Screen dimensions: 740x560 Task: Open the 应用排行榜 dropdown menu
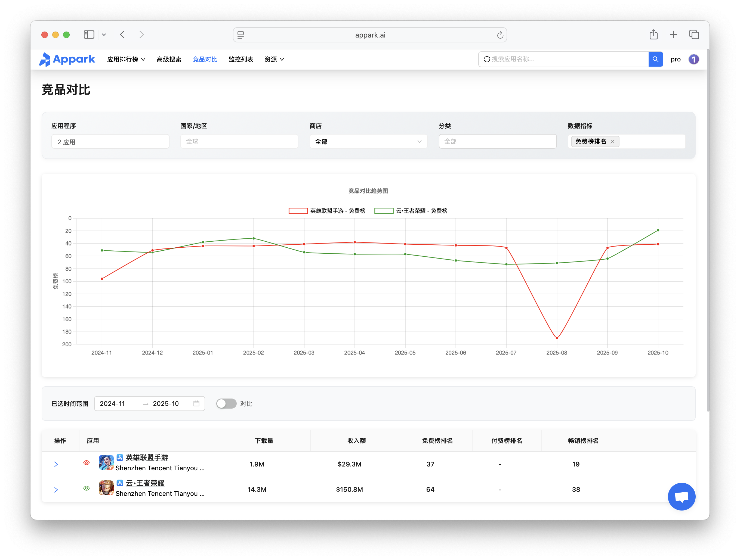tap(126, 59)
